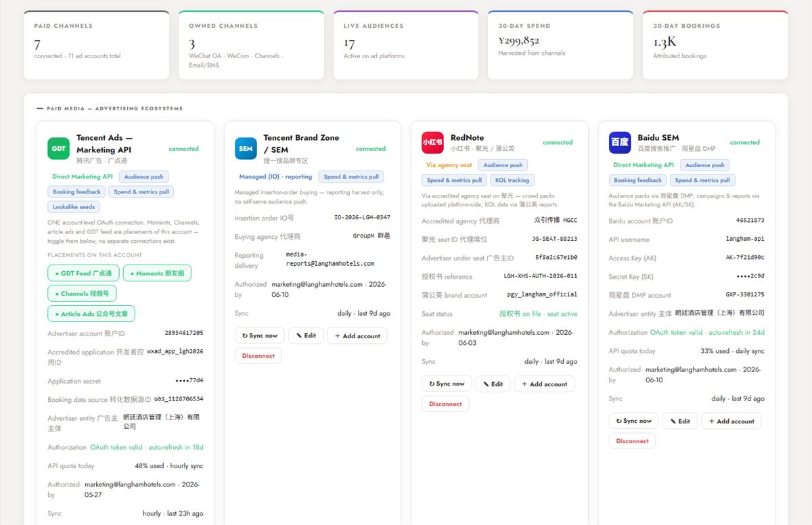Click Buying agency GroupM 群邑 value

pos(371,237)
